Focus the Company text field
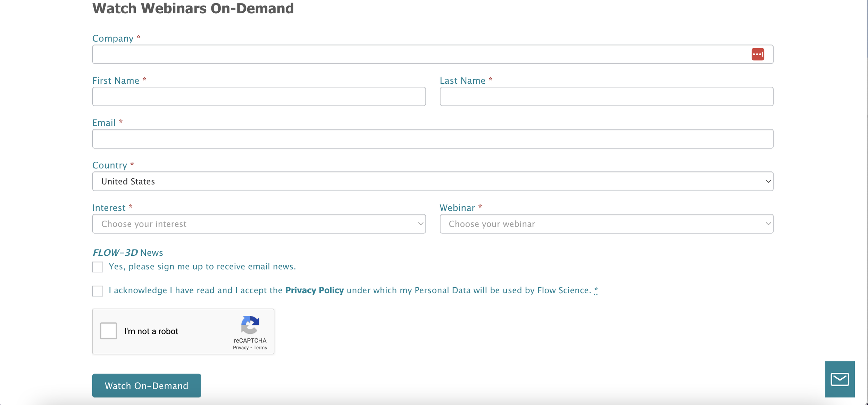 (x=417, y=54)
